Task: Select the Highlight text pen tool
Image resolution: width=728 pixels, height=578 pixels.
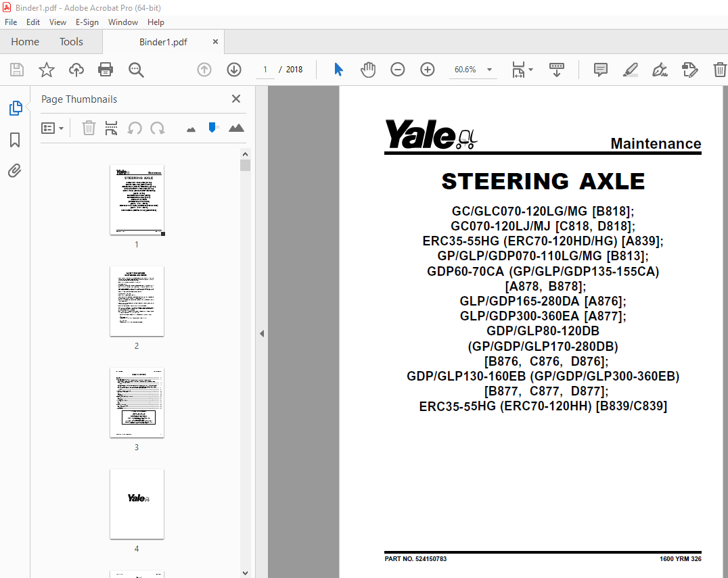Action: 630,70
